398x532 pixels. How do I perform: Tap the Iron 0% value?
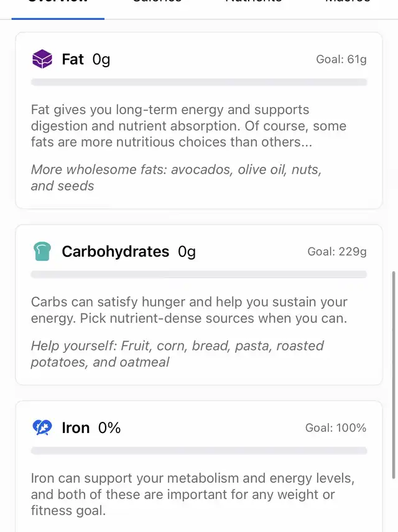tap(109, 427)
